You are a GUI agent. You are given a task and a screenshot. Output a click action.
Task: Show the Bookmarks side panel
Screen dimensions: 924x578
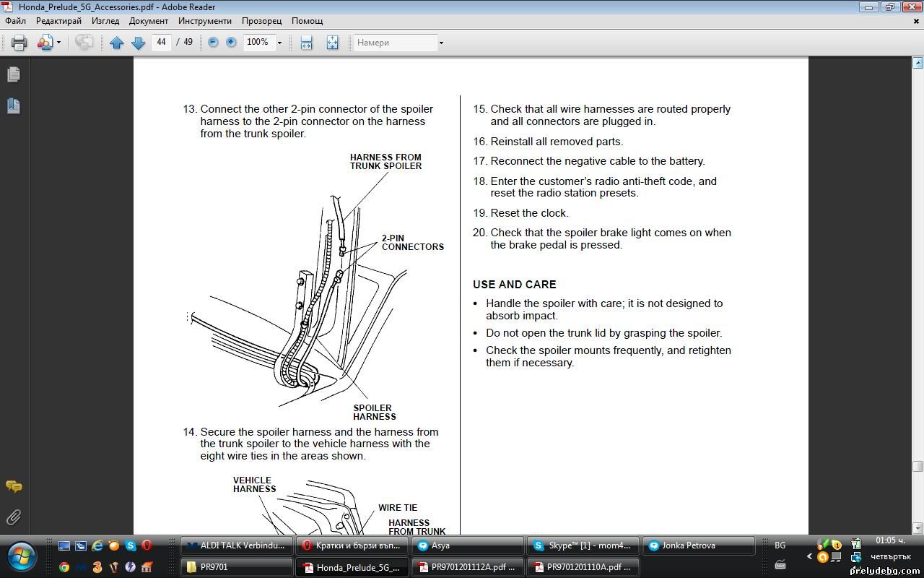[13, 105]
